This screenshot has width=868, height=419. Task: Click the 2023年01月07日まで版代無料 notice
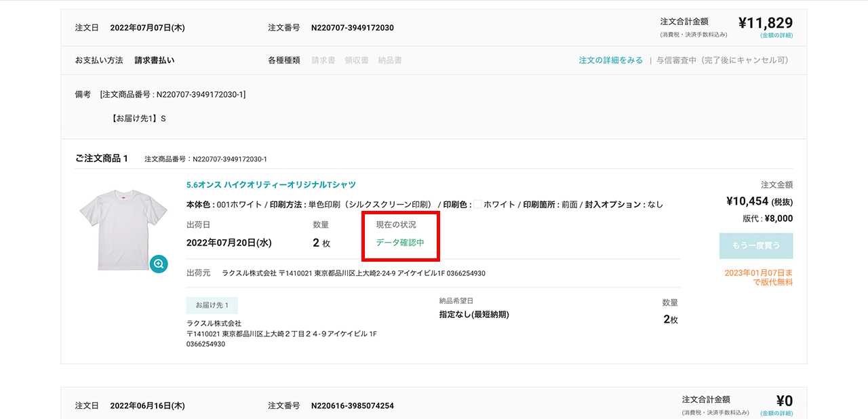pos(759,277)
